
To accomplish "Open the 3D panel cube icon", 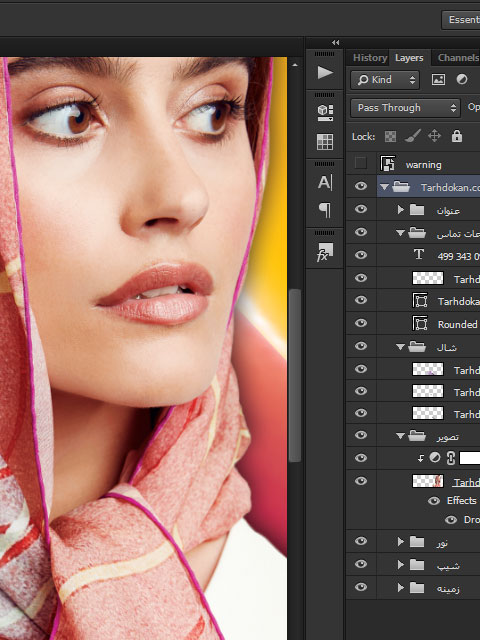I will [325, 112].
